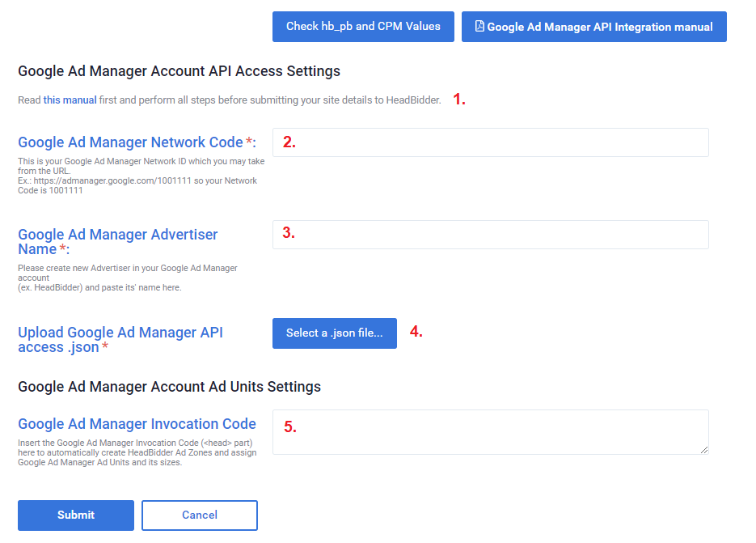Click the 'Google Ad Manager Advertiser Name' label

[118, 241]
